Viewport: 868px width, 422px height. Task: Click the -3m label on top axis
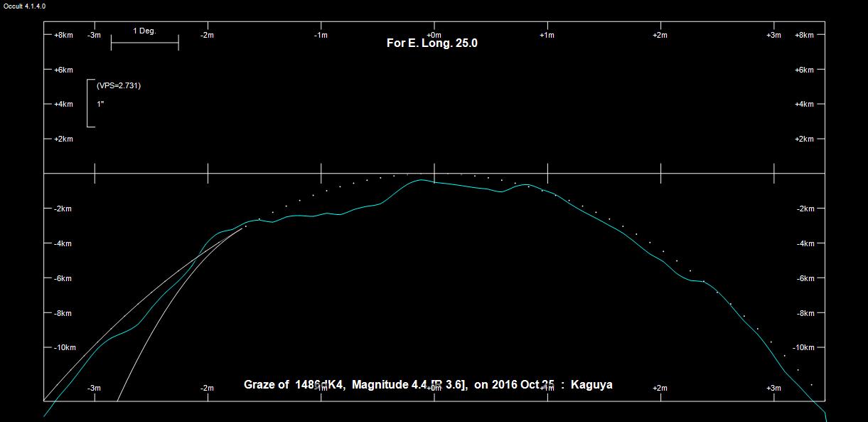click(x=94, y=35)
